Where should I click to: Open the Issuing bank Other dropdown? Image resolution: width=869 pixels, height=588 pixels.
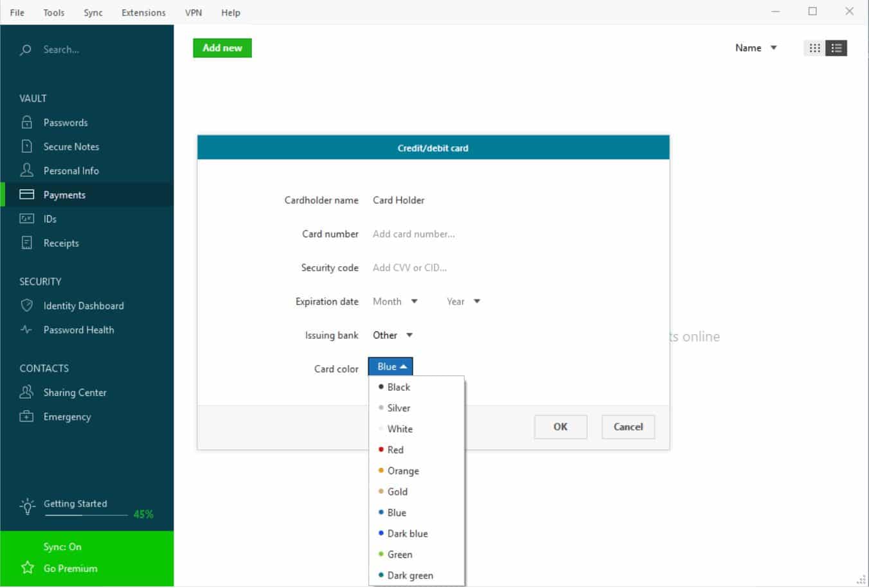coord(393,335)
